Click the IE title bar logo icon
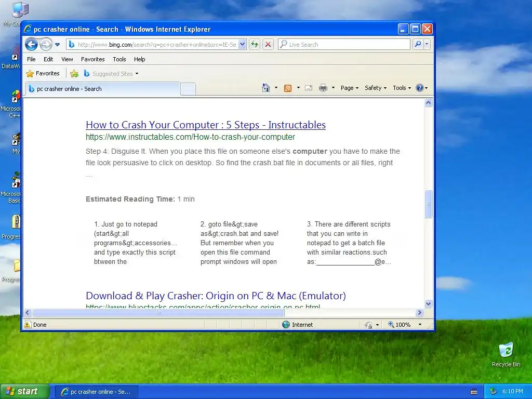 pyautogui.click(x=28, y=29)
